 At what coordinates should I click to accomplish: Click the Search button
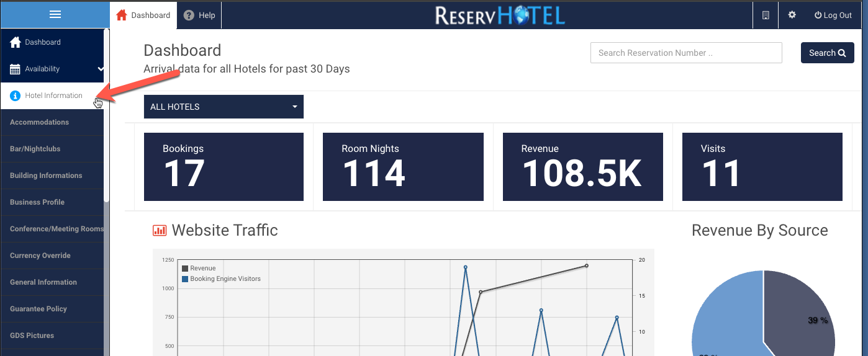(x=827, y=53)
